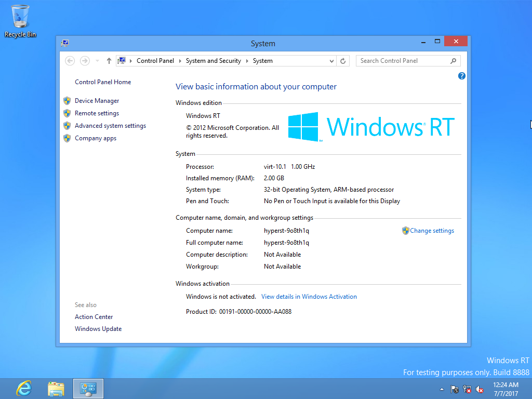
Task: Open View details in Windows Activation
Action: (309, 297)
